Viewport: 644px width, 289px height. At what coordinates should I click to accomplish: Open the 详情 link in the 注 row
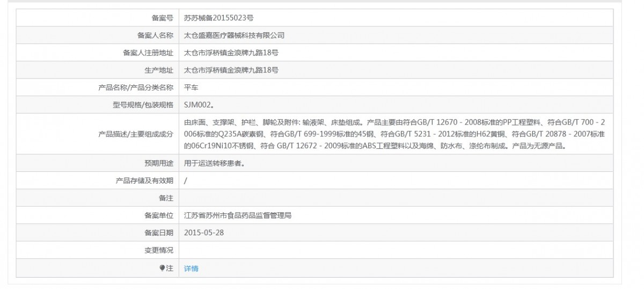[191, 269]
